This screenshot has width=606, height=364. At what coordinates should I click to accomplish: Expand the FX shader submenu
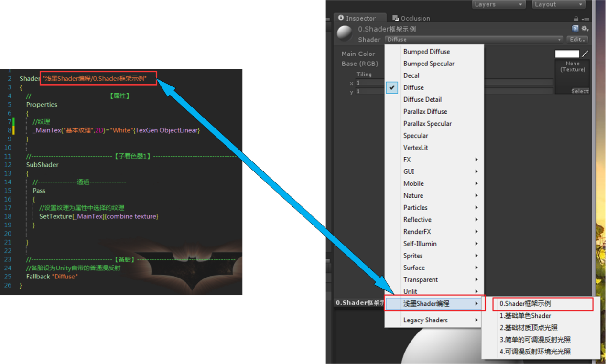click(x=434, y=160)
